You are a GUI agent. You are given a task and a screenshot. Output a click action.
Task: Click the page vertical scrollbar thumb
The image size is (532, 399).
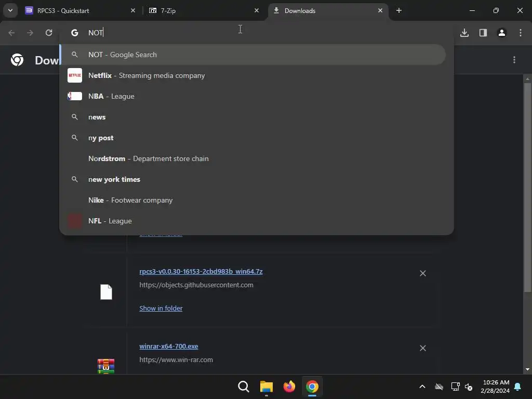pos(527,187)
